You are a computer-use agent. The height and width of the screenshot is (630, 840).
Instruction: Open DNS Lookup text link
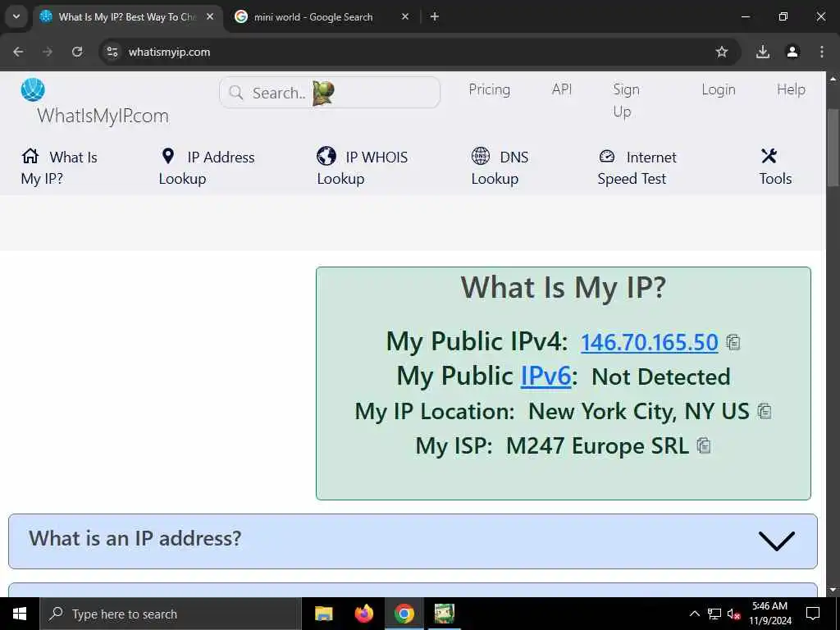point(500,167)
